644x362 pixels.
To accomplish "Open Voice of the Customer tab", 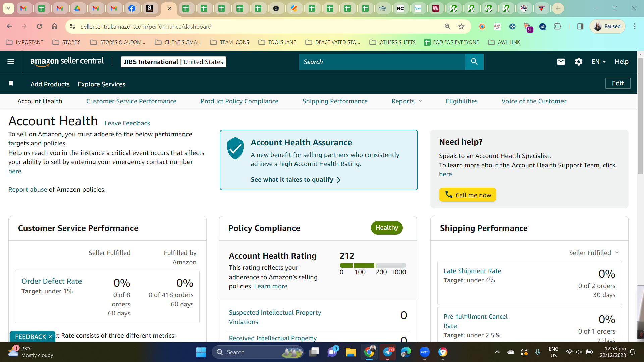I will [x=534, y=101].
